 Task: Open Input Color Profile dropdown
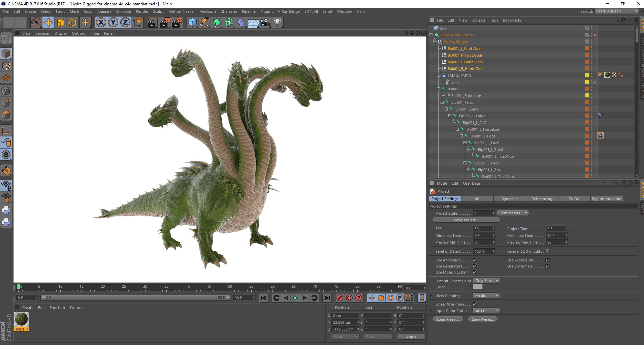pyautogui.click(x=486, y=311)
